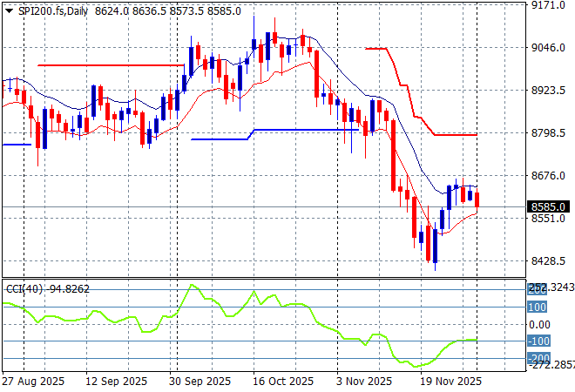The image size is (575, 392).
Task: Open the chart menu triangle beside SPI200.fs
Action: point(10,11)
